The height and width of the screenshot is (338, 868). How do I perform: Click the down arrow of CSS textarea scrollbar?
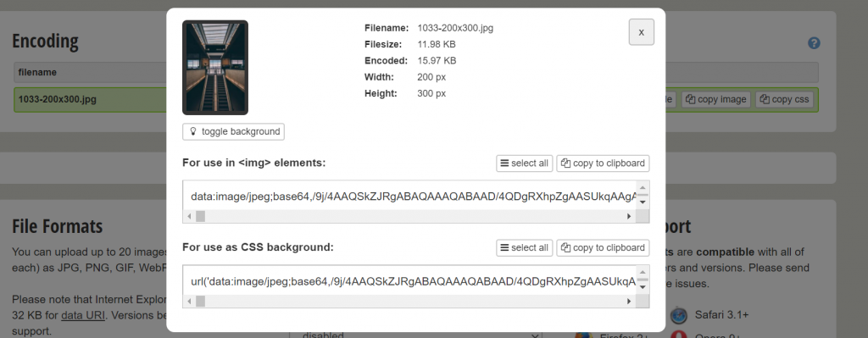[643, 287]
